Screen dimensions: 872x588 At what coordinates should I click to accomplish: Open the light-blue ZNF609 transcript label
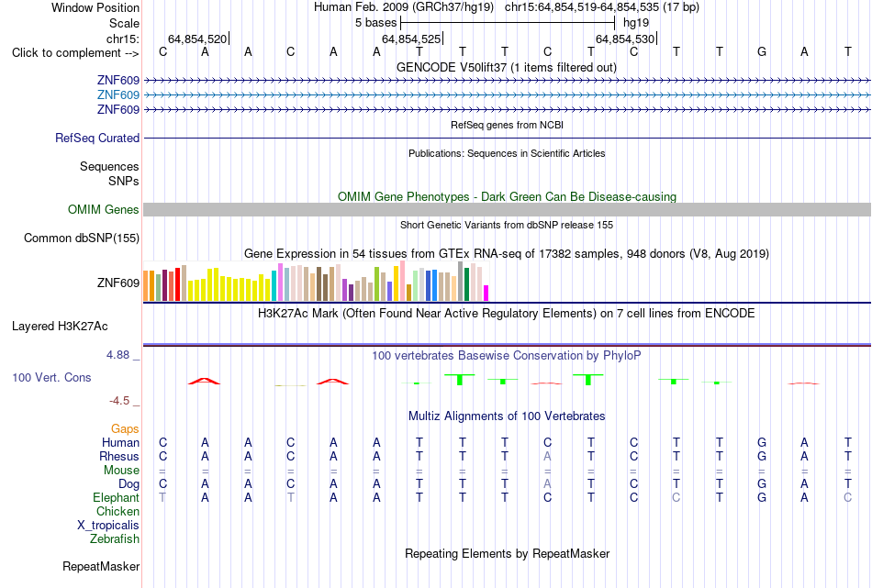(117, 95)
